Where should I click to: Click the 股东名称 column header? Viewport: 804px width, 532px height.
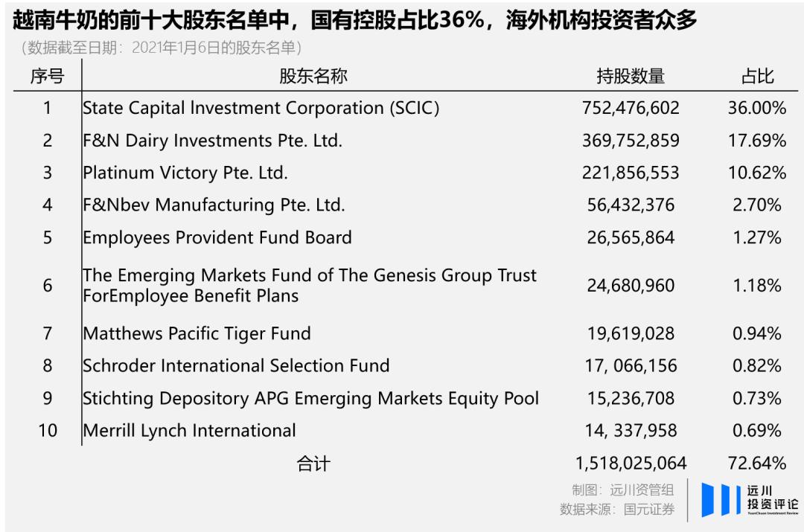[313, 76]
